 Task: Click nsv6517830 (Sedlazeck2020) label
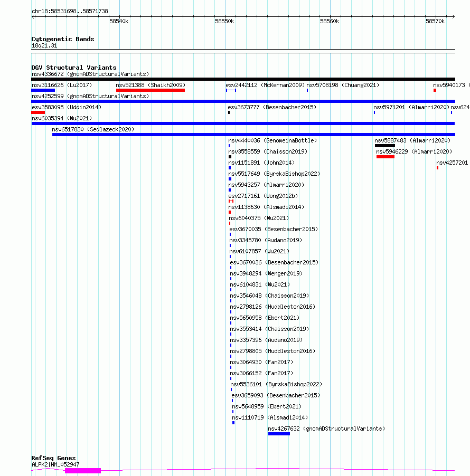93,129
